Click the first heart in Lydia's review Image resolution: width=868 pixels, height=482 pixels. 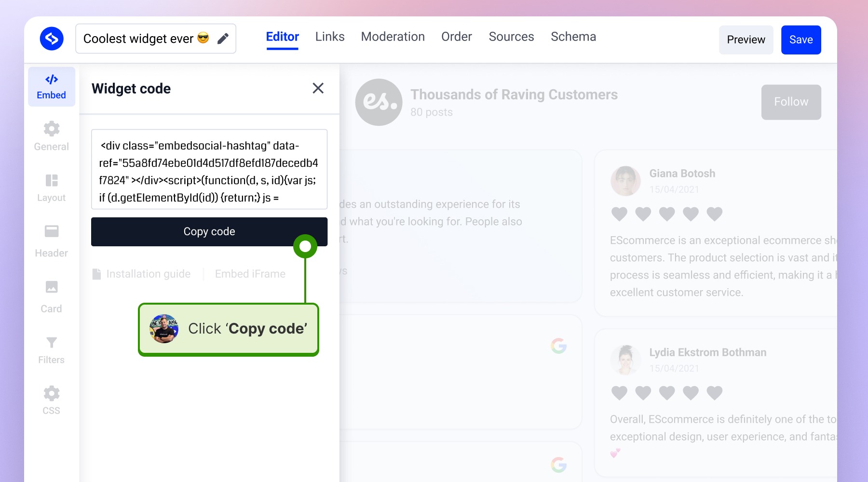[x=620, y=393]
